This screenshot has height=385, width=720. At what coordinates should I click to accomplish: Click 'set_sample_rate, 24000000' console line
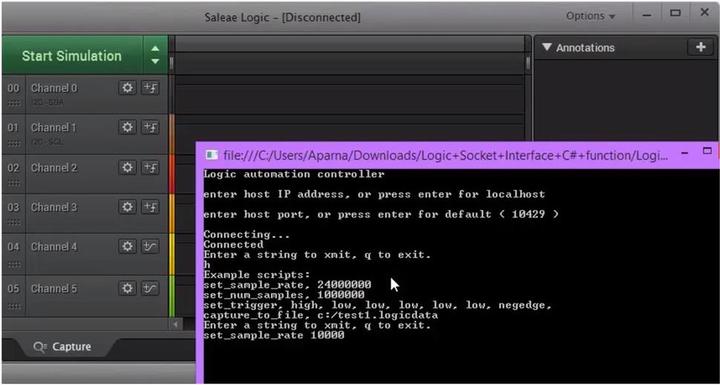click(x=287, y=285)
